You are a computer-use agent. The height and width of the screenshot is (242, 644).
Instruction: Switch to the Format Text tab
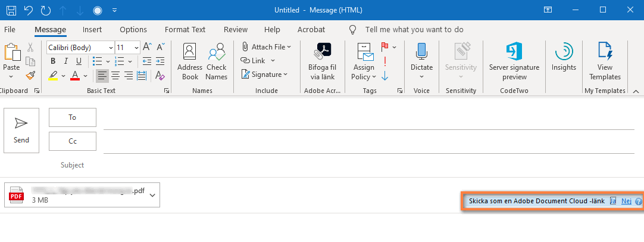point(185,30)
